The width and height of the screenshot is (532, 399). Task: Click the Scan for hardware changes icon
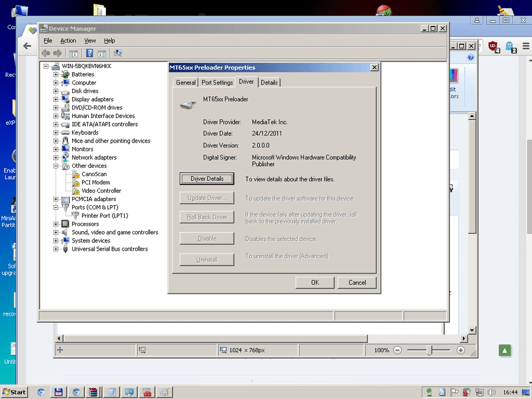click(118, 53)
